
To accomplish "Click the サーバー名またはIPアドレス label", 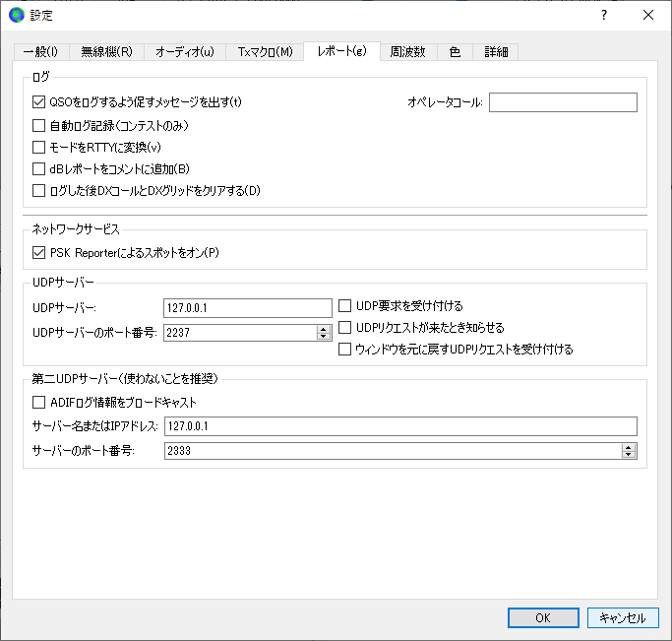I will 95,426.
